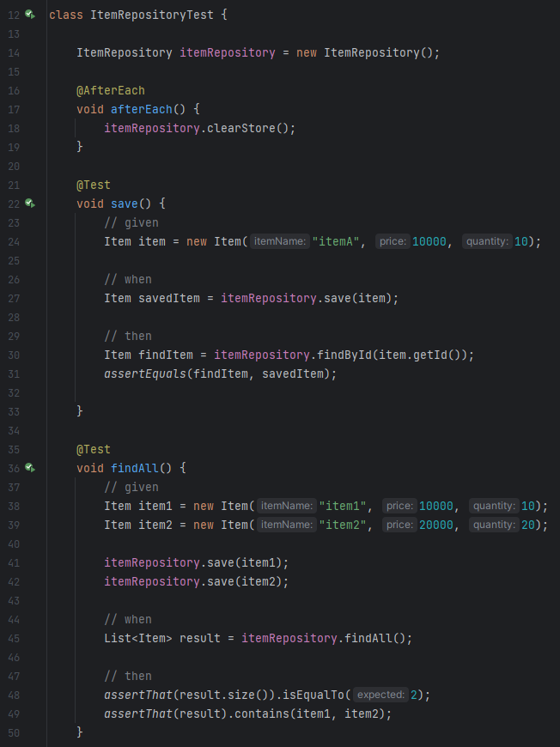Viewport: 560px width, 747px height.
Task: Run the findAll() test via its gutter icon
Action: [x=30, y=468]
